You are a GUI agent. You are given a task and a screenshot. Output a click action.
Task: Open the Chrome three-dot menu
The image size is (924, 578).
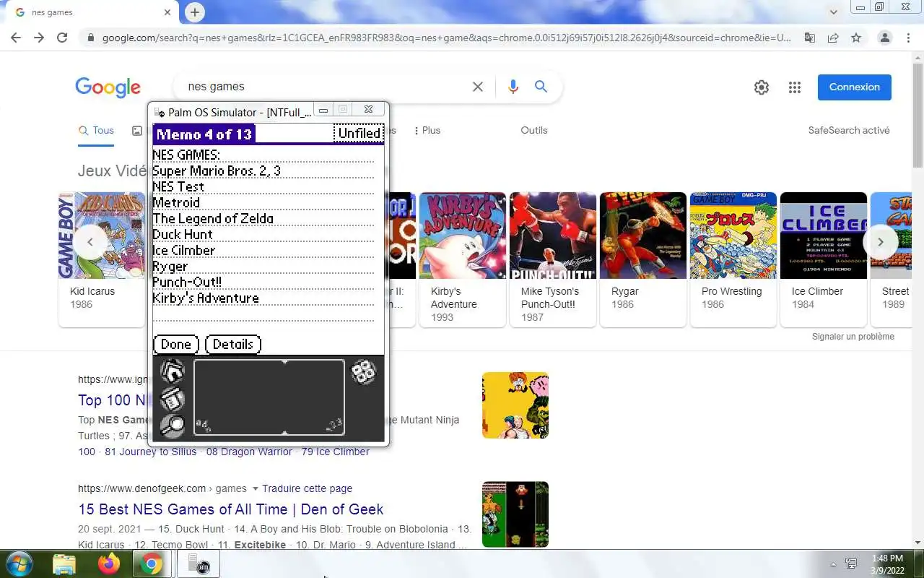908,38
